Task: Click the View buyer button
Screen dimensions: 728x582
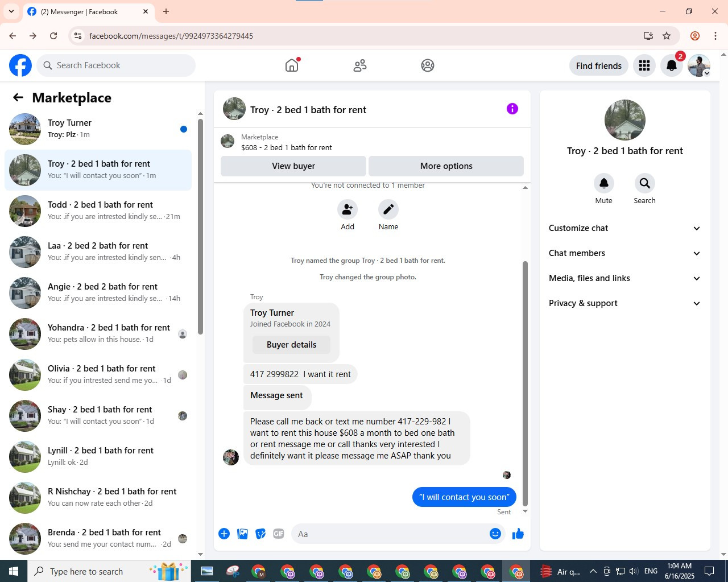Action: 293,166
